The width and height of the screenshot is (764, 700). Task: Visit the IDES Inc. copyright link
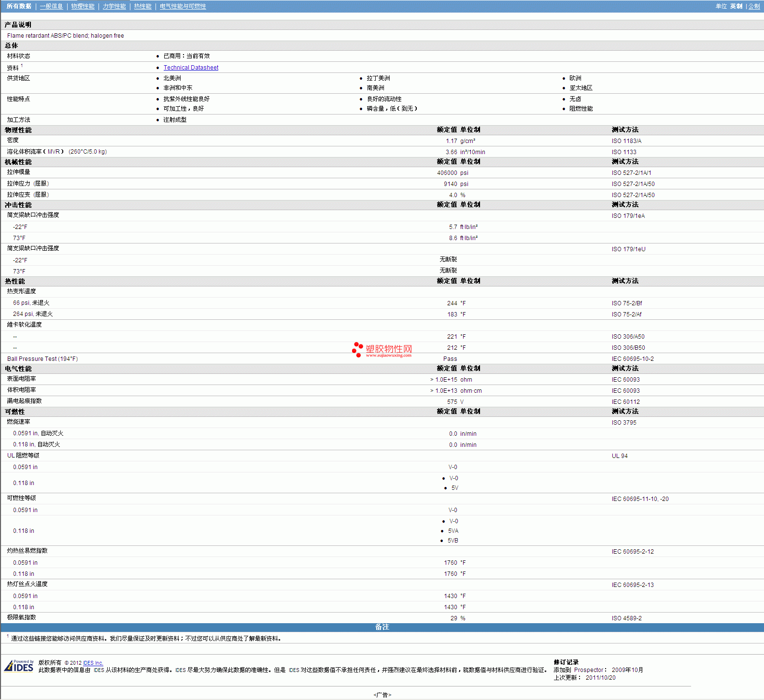coord(93,663)
